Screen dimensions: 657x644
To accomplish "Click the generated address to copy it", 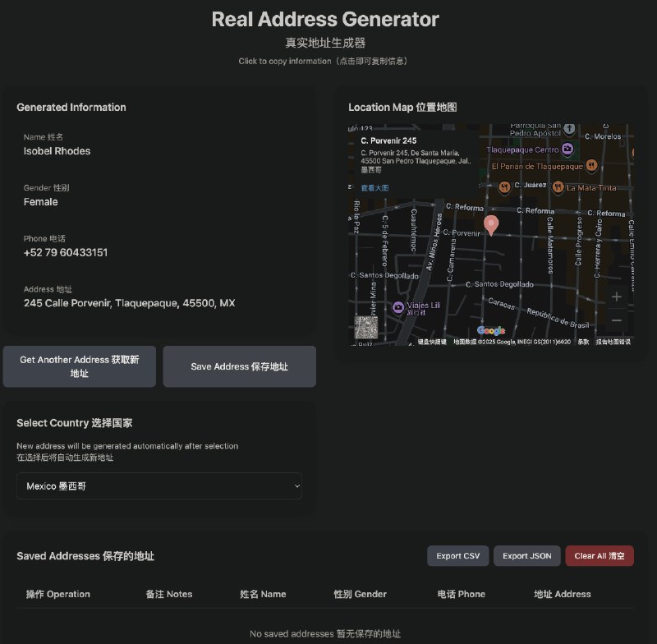I will point(128,302).
